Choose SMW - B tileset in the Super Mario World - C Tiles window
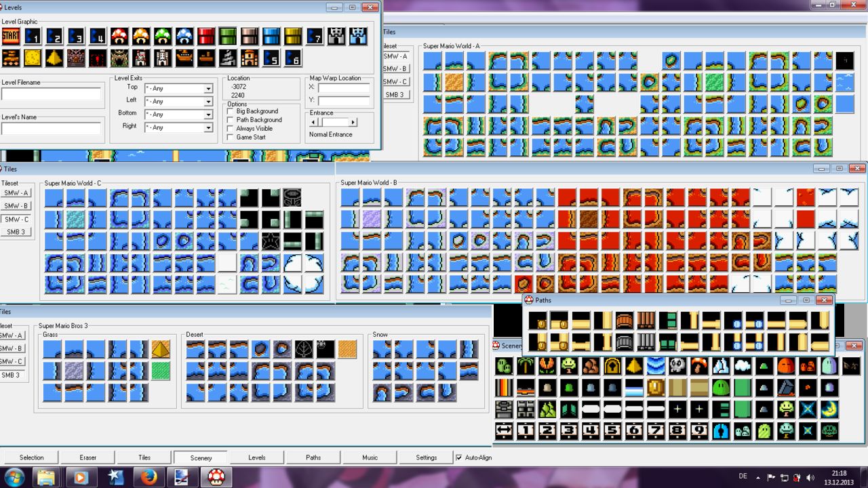Viewport: 868px width, 488px height. click(16, 206)
